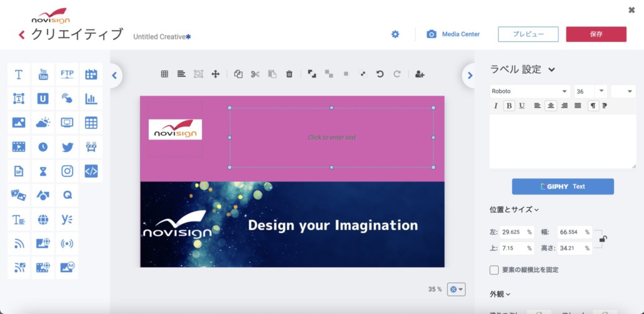The image size is (644, 314).
Task: Toggle the canvas grid view
Action: point(164,74)
